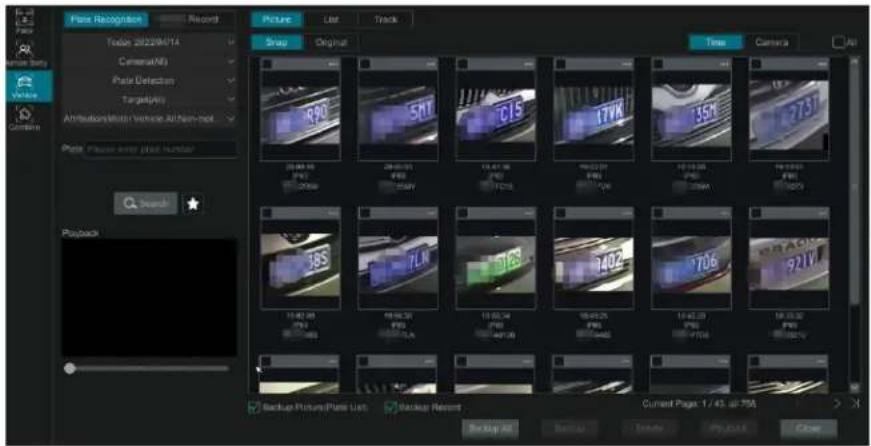Open more options on the 990 plate card
The image size is (871, 446).
coord(333,64)
